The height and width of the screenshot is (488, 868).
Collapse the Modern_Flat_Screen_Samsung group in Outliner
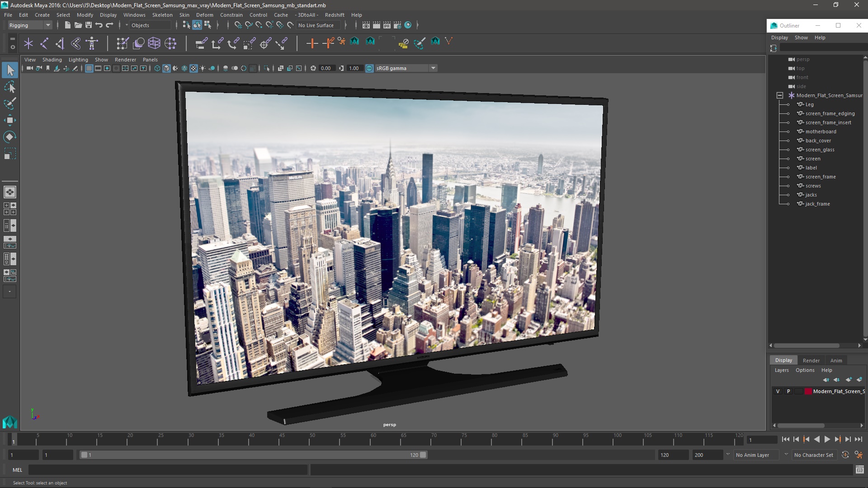pos(780,95)
